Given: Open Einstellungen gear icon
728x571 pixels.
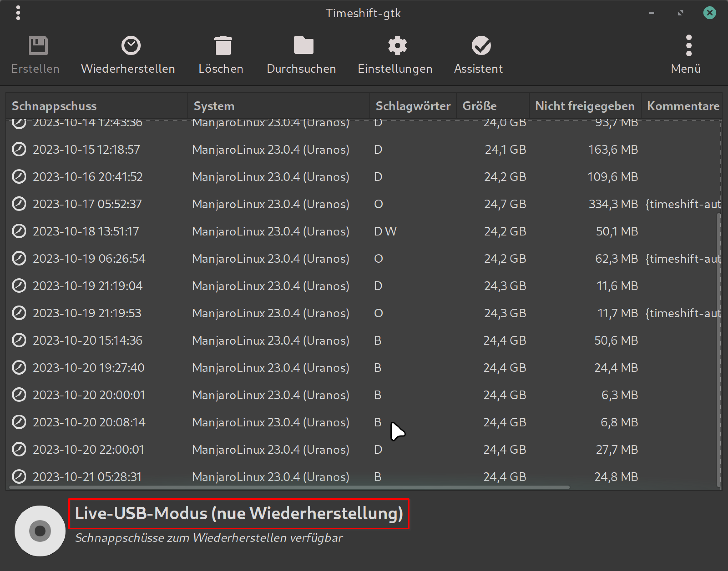Looking at the screenshot, I should coord(397,45).
